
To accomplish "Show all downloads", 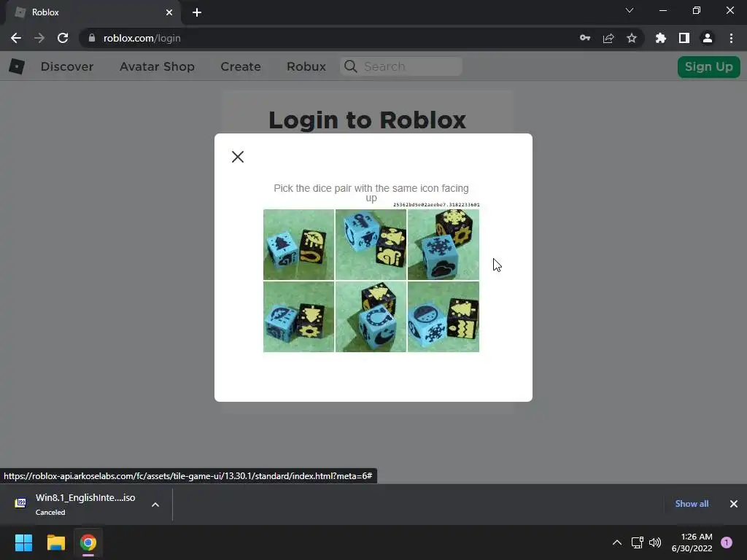I will (692, 504).
